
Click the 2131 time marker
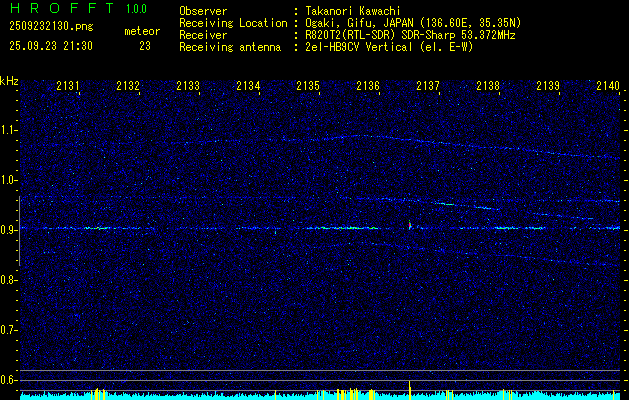(x=69, y=87)
